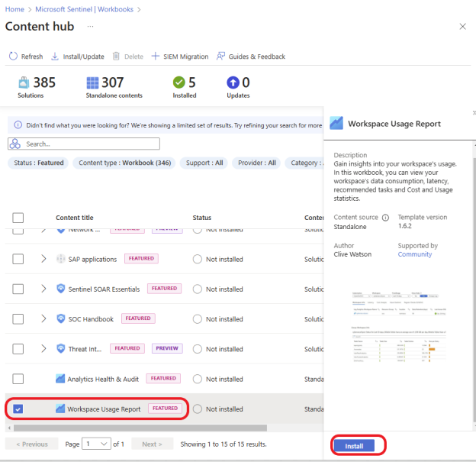476x462 pixels.
Task: Click the Content source info icon
Action: click(x=385, y=218)
